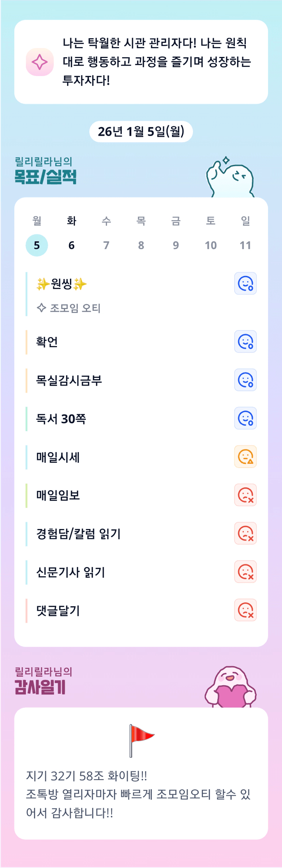Switch to Saturday the 10th
The height and width of the screenshot is (868, 282).
pyautogui.click(x=211, y=245)
